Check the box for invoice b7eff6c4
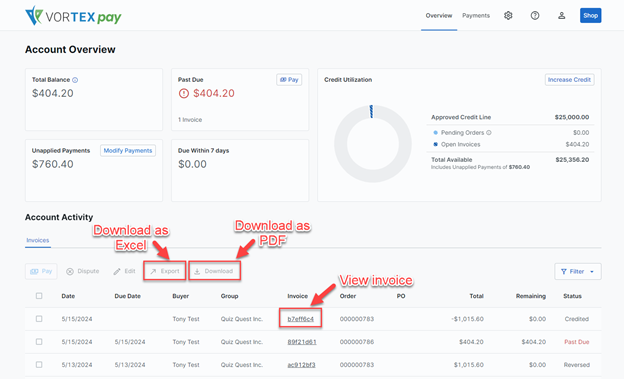Screen dimensions: 624x379 point(39,319)
